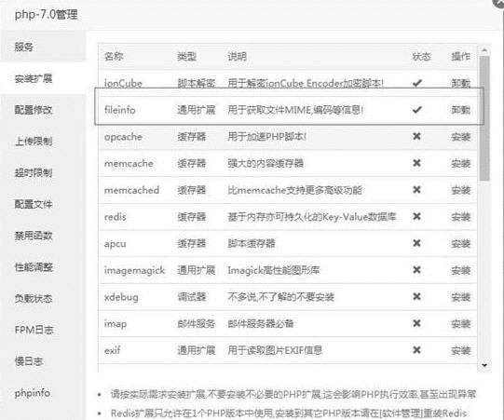504x420 pixels.
Task: Install xdebug via 安装 link
Action: point(460,297)
